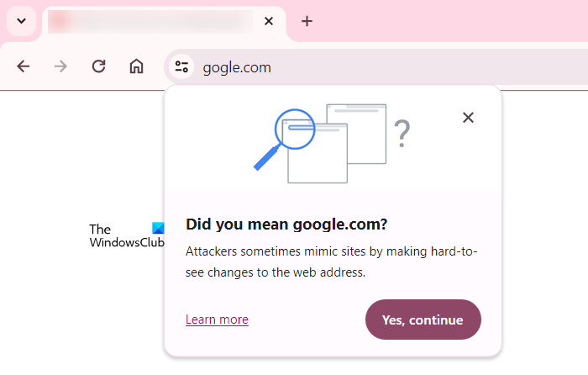588x375 pixels.
Task: Open a new tab with plus button
Action: (x=307, y=21)
